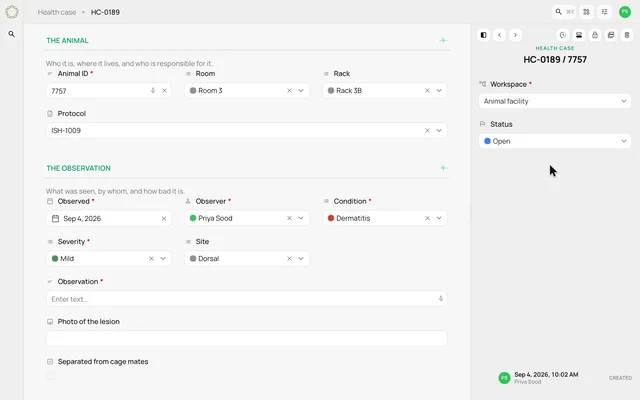Click the app logo icon
The image size is (640, 400).
12,12
